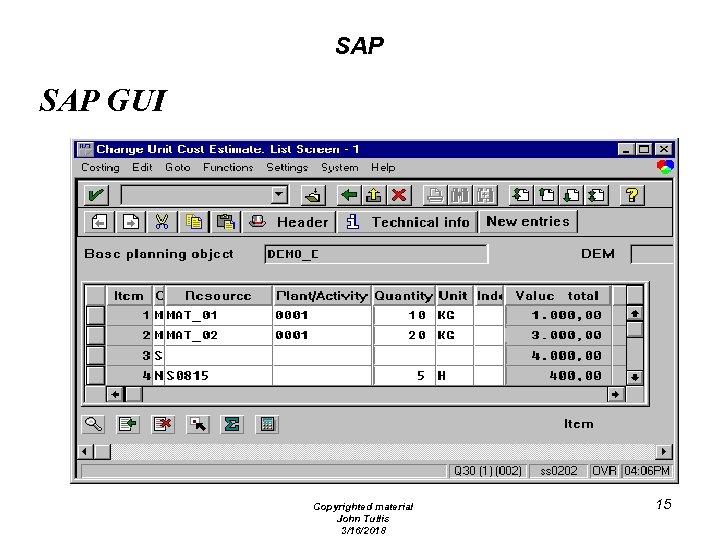Viewport: 720px width, 540px height.
Task: Click the green Back arrow icon
Action: point(349,195)
